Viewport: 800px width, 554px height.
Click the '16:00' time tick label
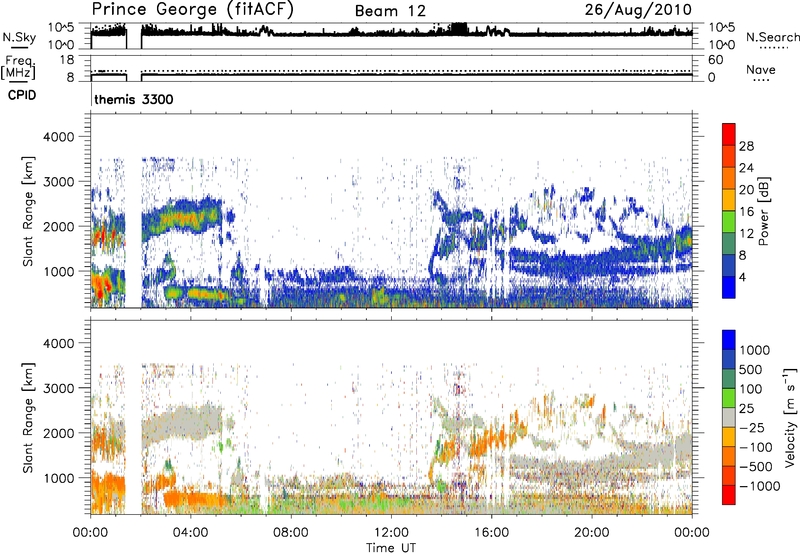pyautogui.click(x=491, y=533)
